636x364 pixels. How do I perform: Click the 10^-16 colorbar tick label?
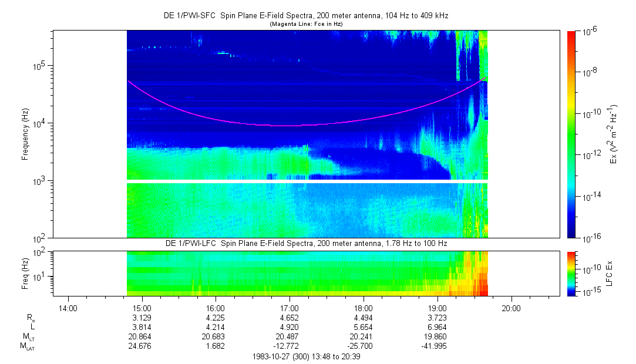[x=591, y=239]
